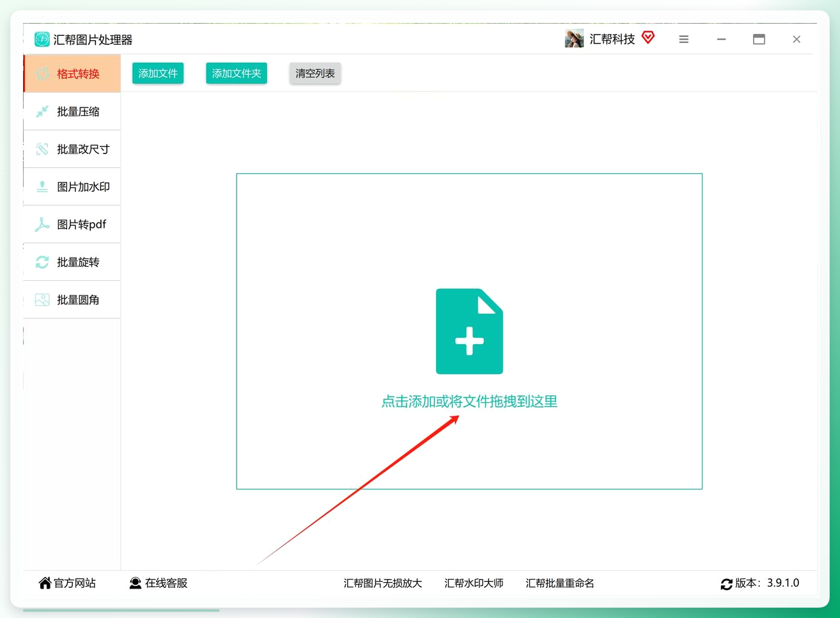Click the 清空列表 button
Viewport: 840px width, 618px height.
pos(315,74)
